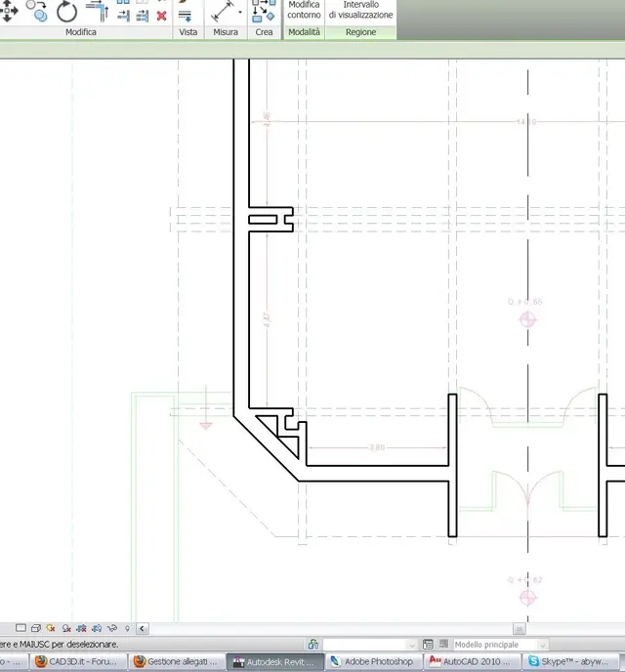Click Intervallo di visualizzazione button
The height and width of the screenshot is (672, 625).
(360, 10)
